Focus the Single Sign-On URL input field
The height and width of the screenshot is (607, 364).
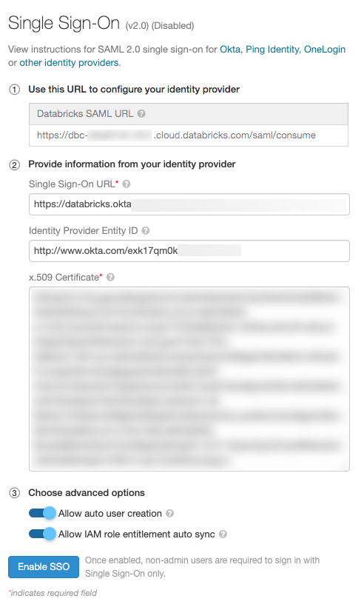coord(189,204)
